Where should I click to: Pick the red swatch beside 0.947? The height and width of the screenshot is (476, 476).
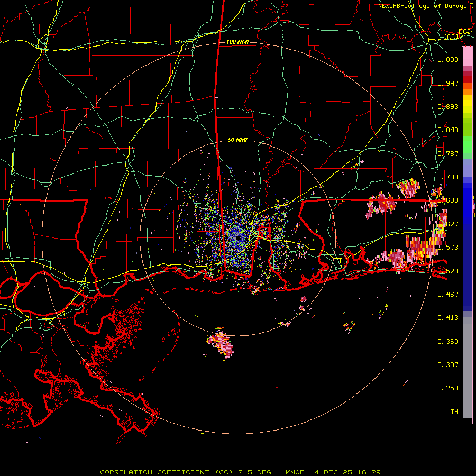467,79
